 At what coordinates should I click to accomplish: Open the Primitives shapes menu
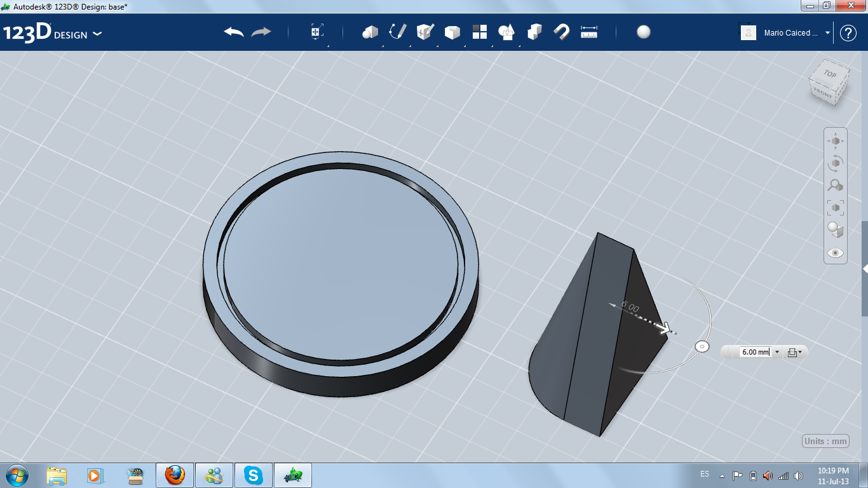[x=370, y=32]
